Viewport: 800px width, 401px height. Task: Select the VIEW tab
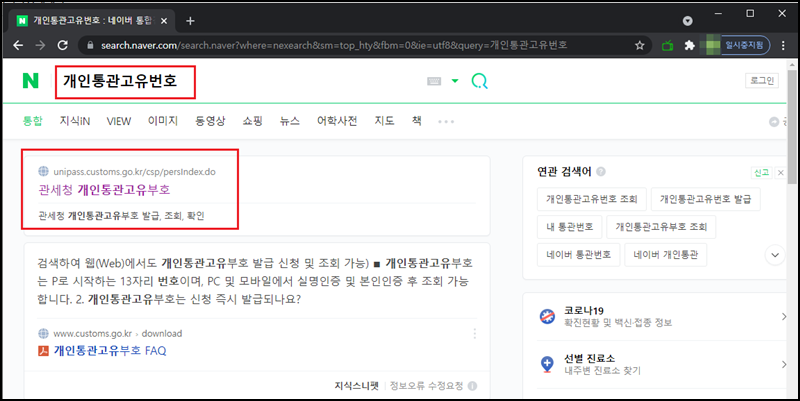pyautogui.click(x=119, y=121)
